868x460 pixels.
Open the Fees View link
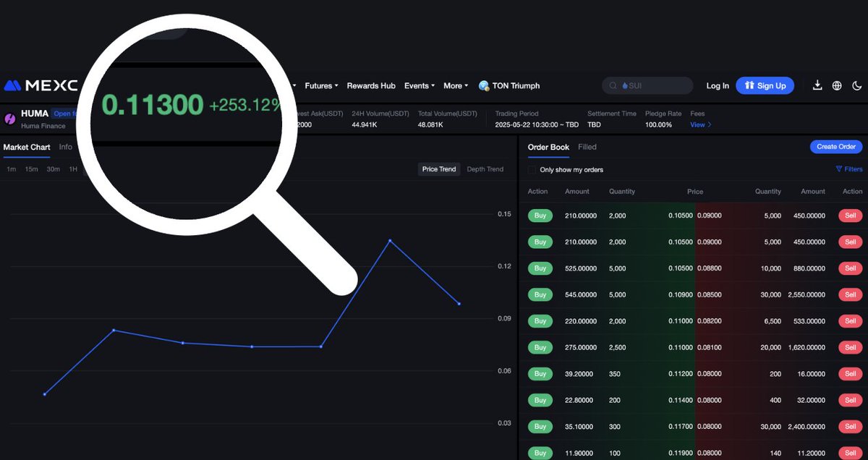coord(700,124)
